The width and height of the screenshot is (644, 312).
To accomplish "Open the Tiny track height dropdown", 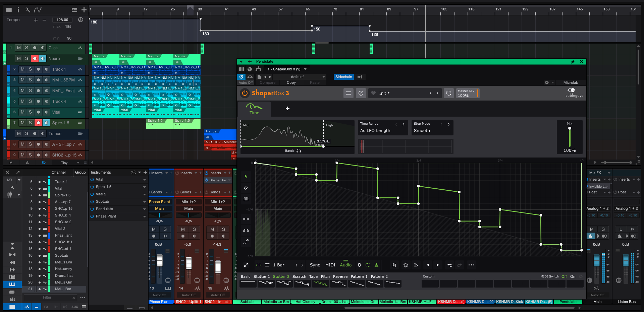I will pos(70,163).
